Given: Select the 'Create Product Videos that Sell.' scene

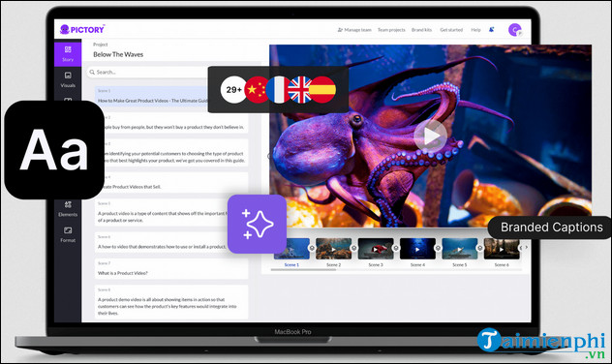Looking at the screenshot, I should 171,183.
